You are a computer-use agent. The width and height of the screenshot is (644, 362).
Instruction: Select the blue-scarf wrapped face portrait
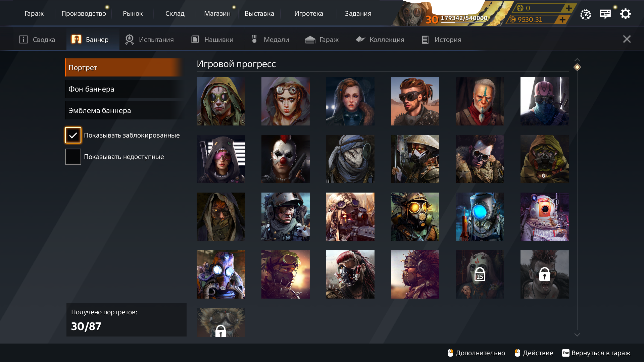[x=350, y=159]
